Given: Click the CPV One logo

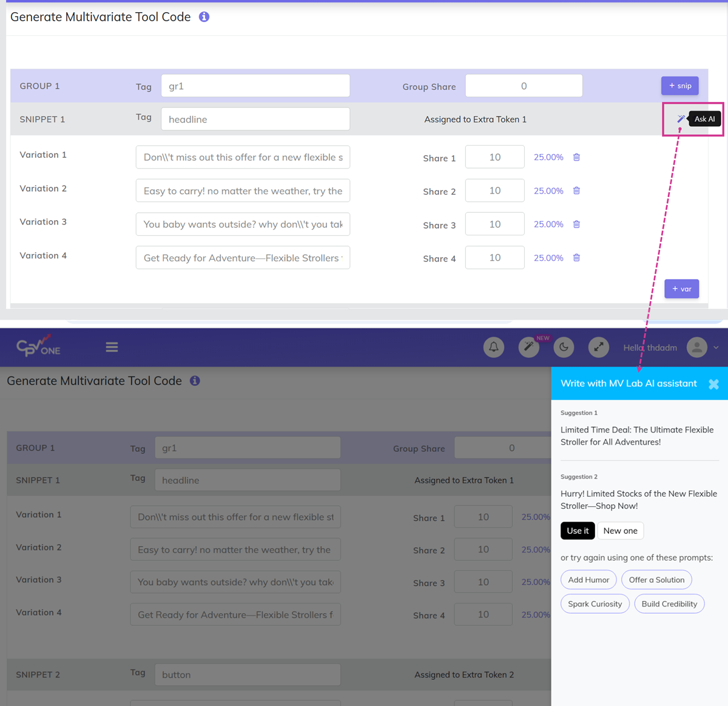Looking at the screenshot, I should coord(38,346).
